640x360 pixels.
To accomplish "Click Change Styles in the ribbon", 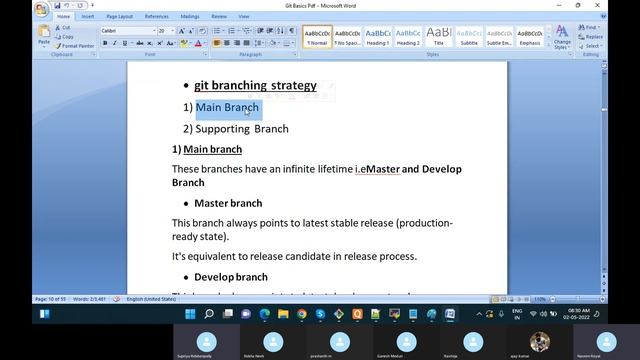I will click(562, 37).
